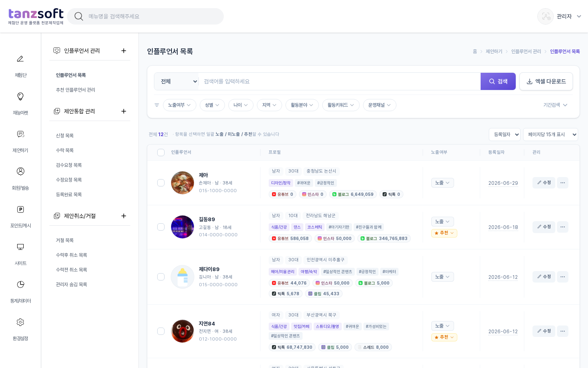Open the 제안하기 sidebar icon
This screenshot has width=588, height=368.
pyautogui.click(x=20, y=134)
